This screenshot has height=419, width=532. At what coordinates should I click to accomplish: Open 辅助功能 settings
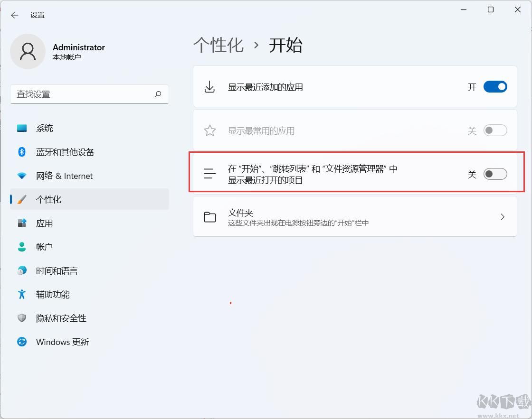point(22,294)
